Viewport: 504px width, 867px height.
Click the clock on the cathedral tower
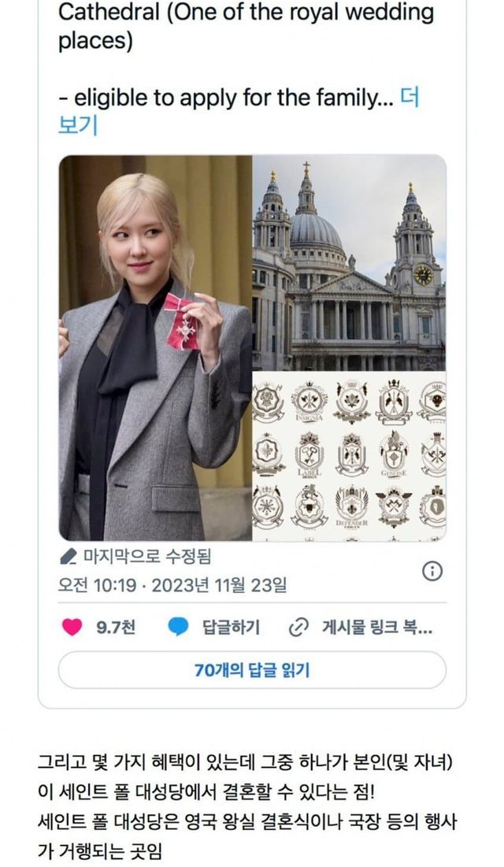(x=423, y=275)
